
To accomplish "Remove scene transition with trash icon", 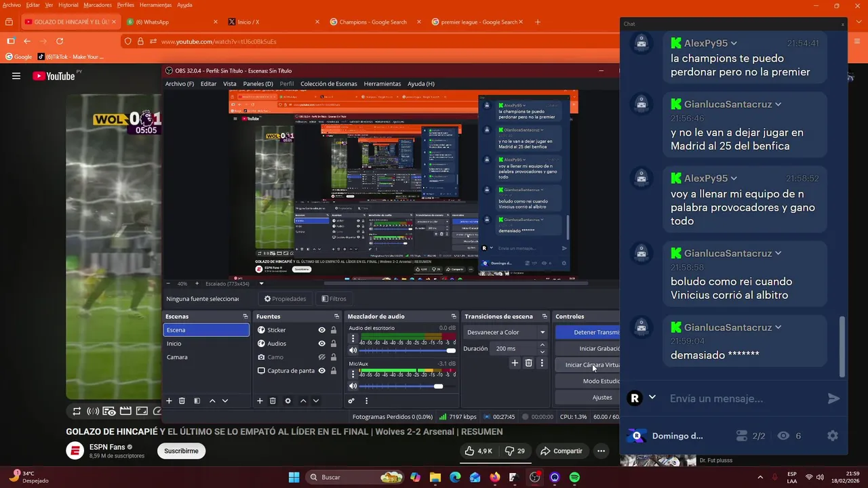I will click(x=528, y=363).
